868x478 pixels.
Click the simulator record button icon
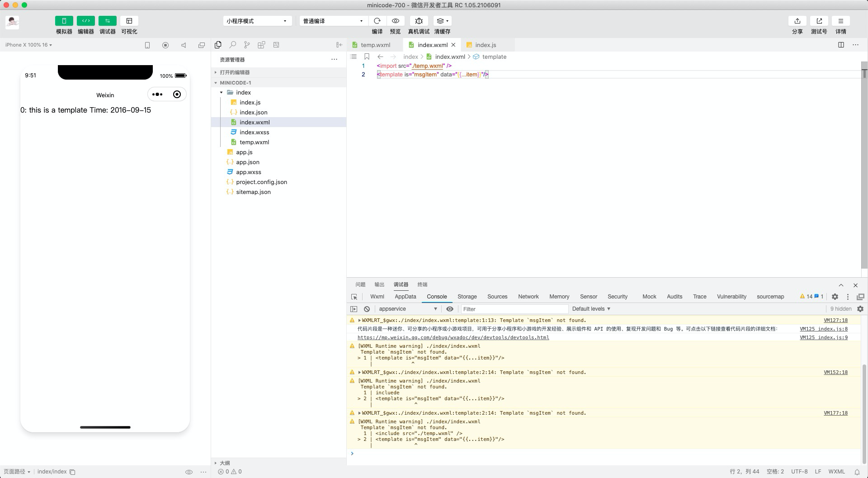pyautogui.click(x=165, y=45)
